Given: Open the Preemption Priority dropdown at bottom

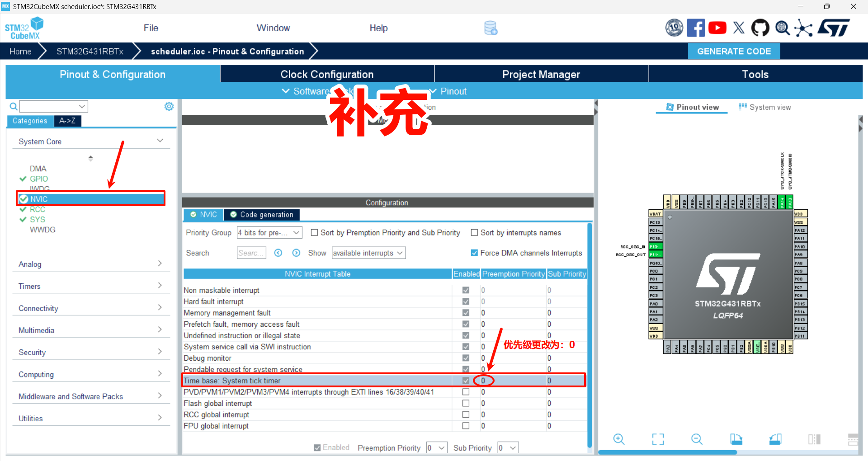Looking at the screenshot, I should coord(437,447).
